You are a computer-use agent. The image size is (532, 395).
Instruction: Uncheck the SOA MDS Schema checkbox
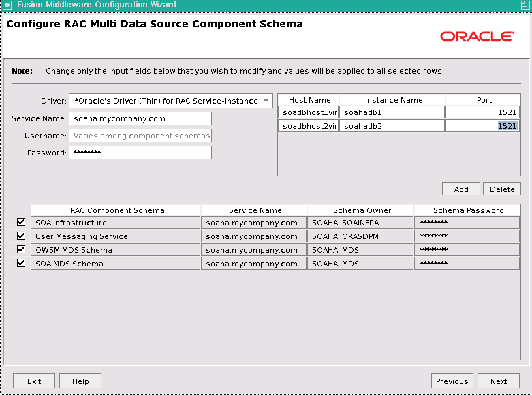coord(21,263)
